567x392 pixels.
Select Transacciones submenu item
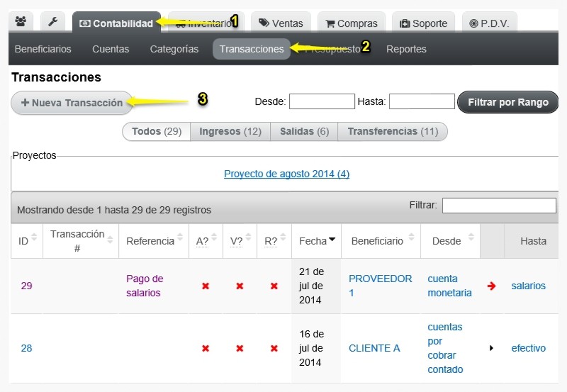click(x=252, y=49)
